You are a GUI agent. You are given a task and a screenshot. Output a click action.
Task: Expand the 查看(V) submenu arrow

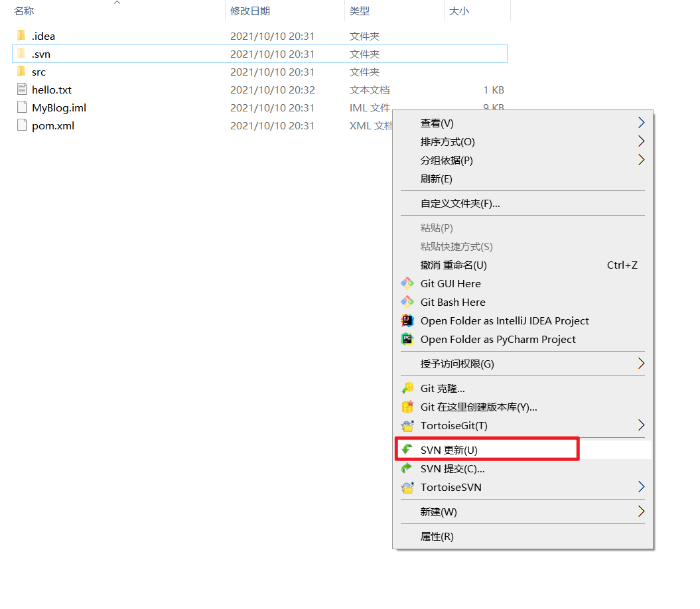[641, 122]
